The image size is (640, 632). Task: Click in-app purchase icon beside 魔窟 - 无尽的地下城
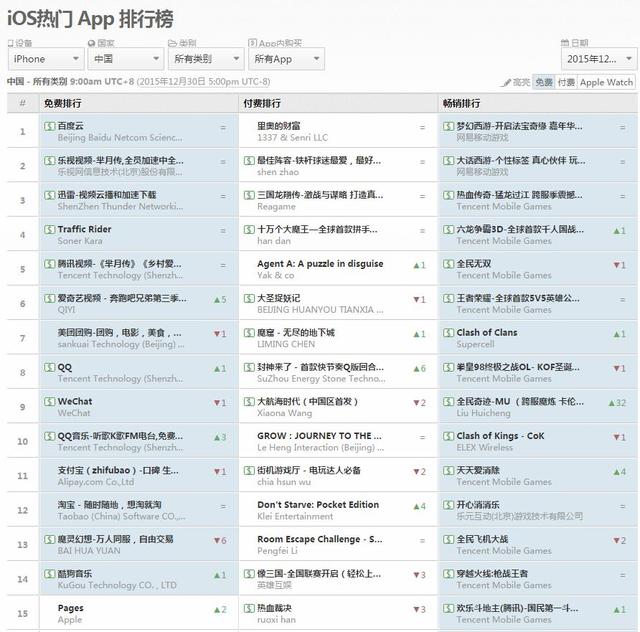click(249, 333)
